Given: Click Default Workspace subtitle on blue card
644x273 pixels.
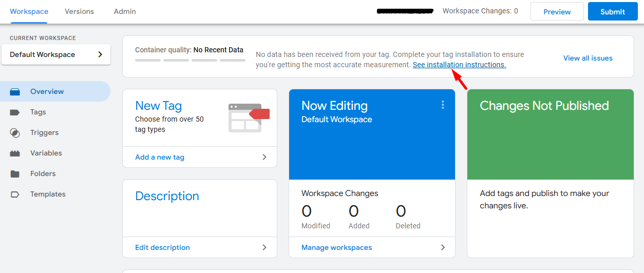Looking at the screenshot, I should tap(336, 119).
